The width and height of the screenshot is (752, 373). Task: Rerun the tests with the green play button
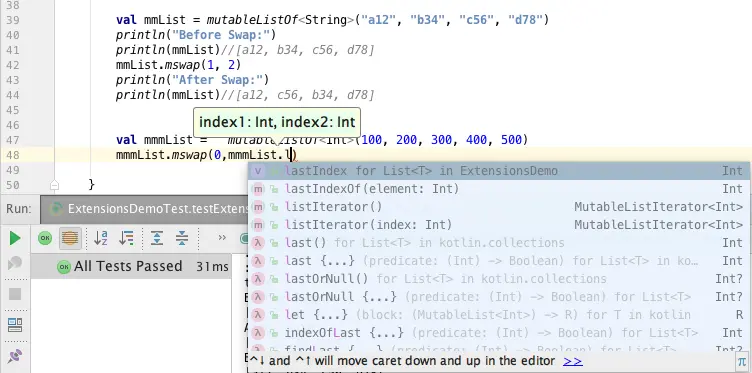pos(15,238)
